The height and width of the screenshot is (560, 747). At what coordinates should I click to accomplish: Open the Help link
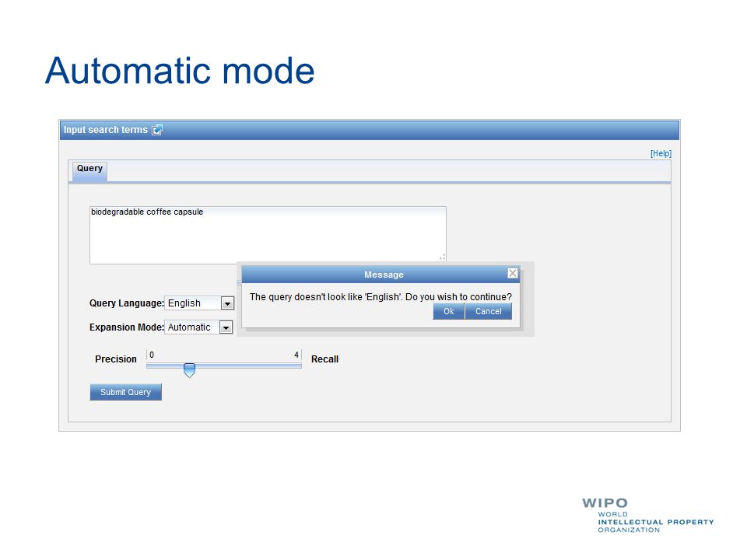661,153
